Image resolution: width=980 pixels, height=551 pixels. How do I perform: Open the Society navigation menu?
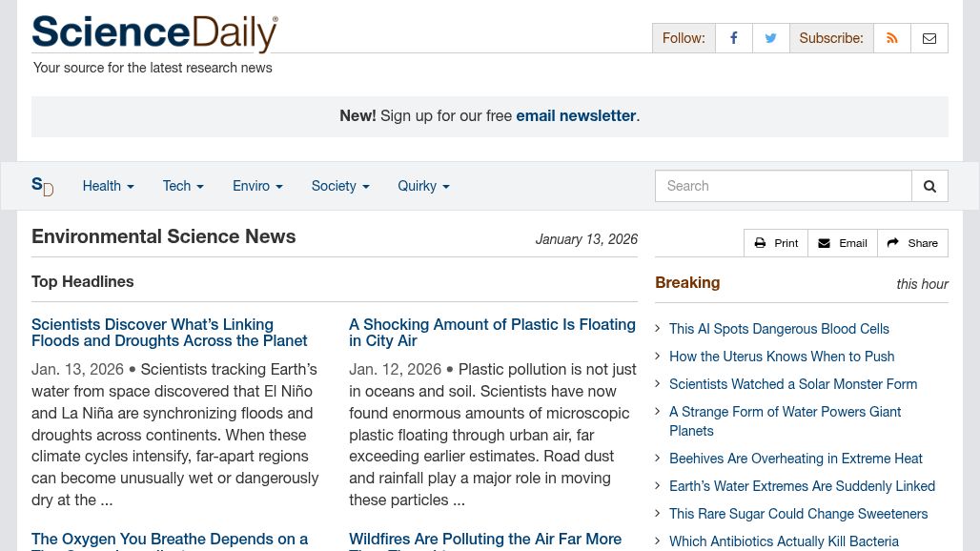(x=339, y=186)
